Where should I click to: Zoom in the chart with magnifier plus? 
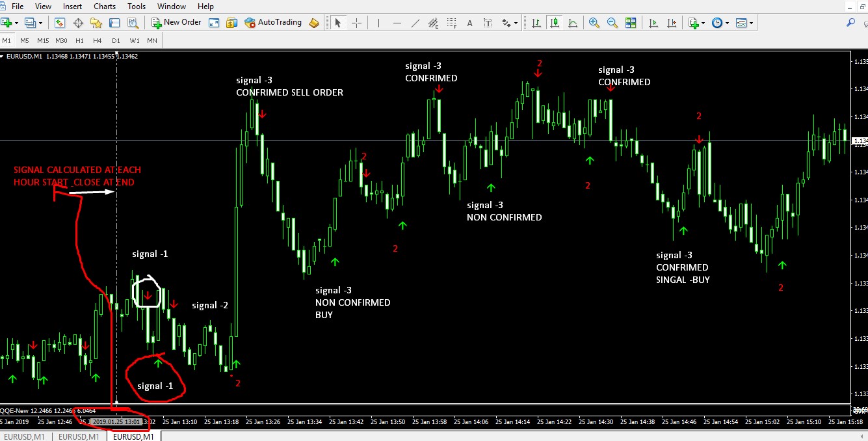click(x=594, y=22)
